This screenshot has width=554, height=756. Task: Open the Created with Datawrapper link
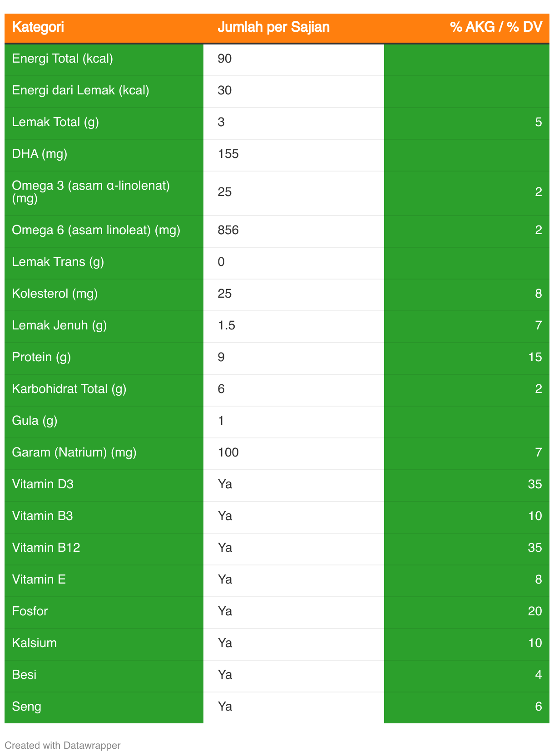[x=63, y=745]
